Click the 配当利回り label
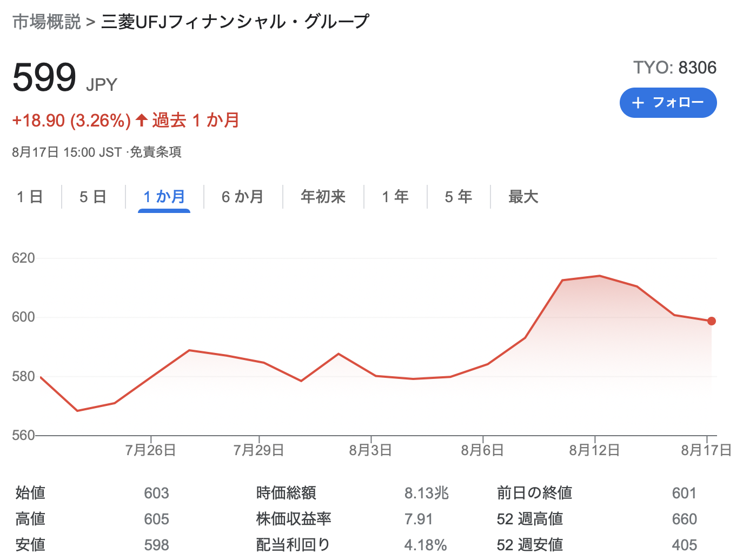 click(x=293, y=545)
